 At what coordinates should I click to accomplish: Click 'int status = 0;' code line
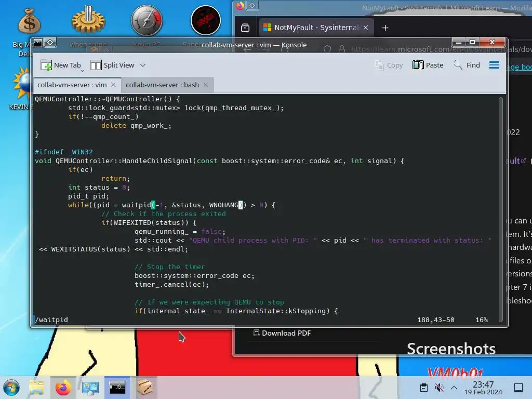[x=99, y=187]
